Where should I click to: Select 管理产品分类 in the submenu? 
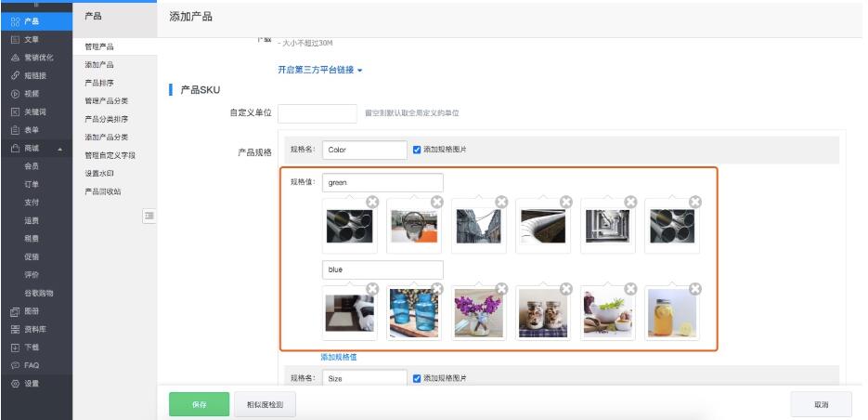(x=107, y=101)
